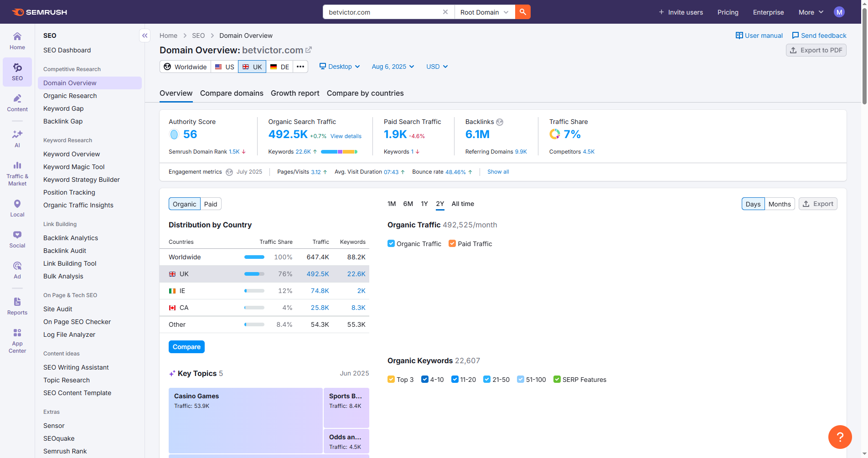
Task: Toggle the SERP Features checkbox
Action: [x=557, y=379]
